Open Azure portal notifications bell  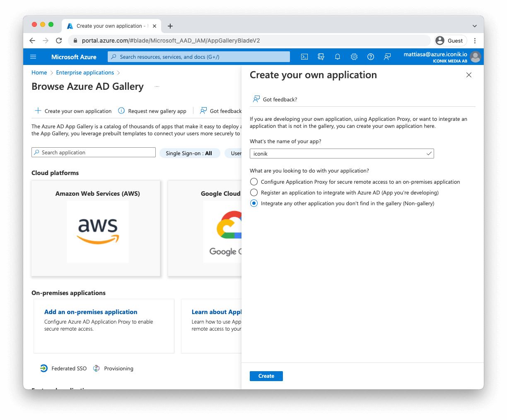[338, 57]
